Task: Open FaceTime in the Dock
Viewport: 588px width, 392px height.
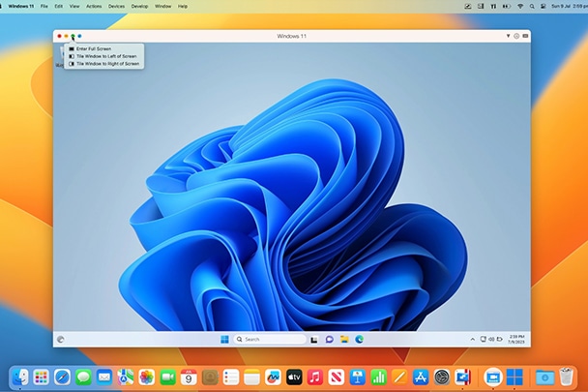Action: click(167, 377)
